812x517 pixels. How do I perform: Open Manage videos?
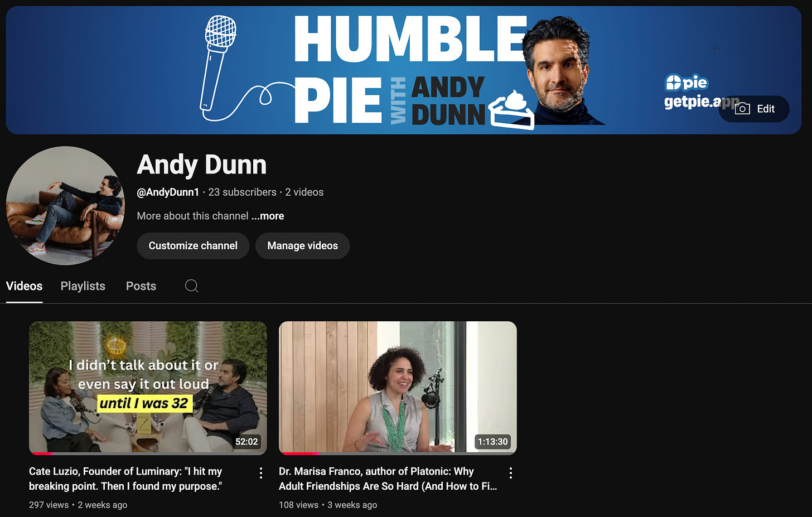tap(302, 246)
